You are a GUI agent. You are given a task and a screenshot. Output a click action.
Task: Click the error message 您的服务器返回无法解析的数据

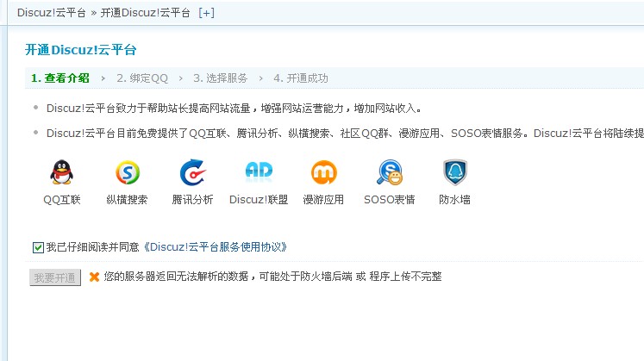(x=272, y=277)
